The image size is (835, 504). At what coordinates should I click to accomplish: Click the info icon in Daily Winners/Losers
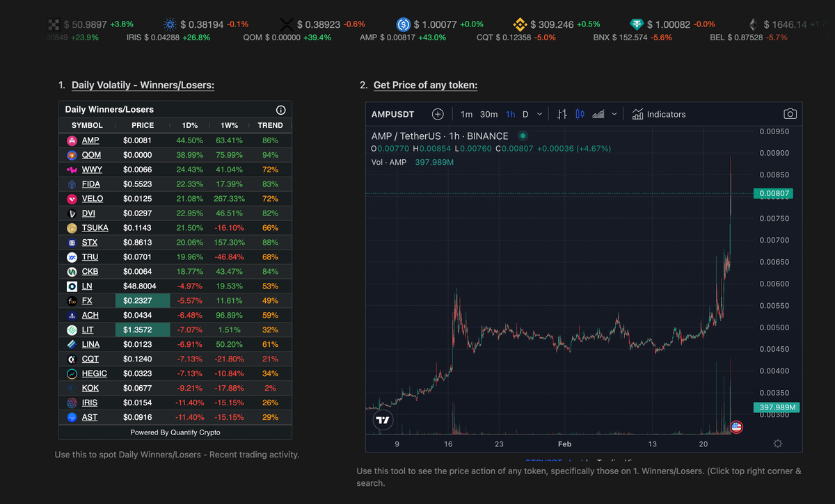coord(281,110)
